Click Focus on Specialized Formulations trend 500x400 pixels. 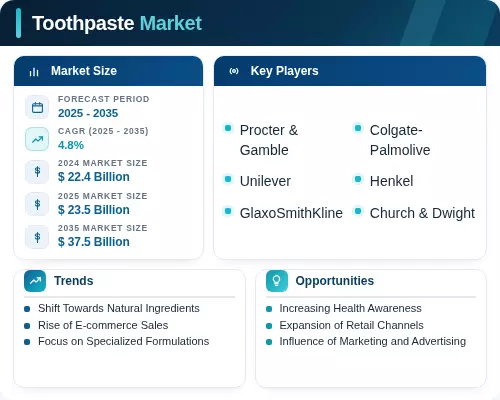(123, 342)
